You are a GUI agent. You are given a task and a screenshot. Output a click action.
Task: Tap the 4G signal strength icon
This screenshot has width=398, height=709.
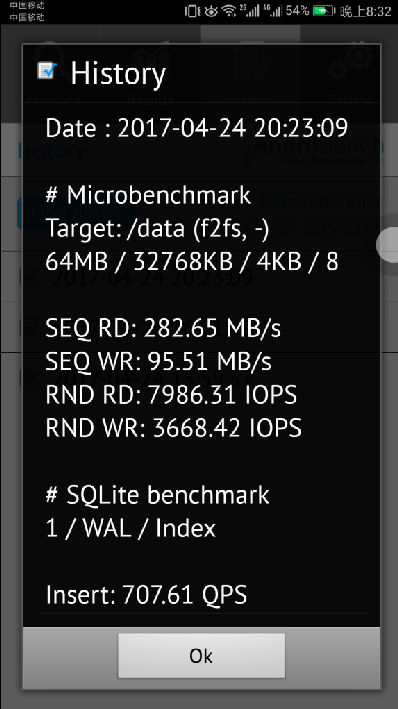275,11
